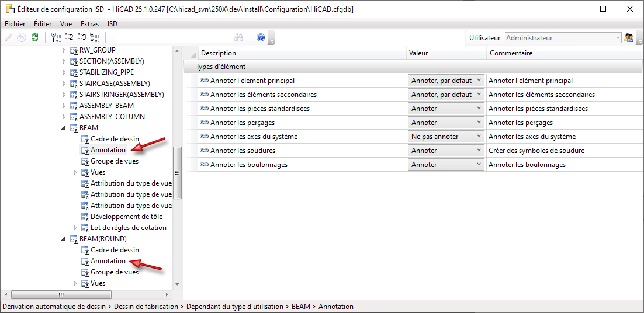Click link icon beside Annoter les soudures

205,151
